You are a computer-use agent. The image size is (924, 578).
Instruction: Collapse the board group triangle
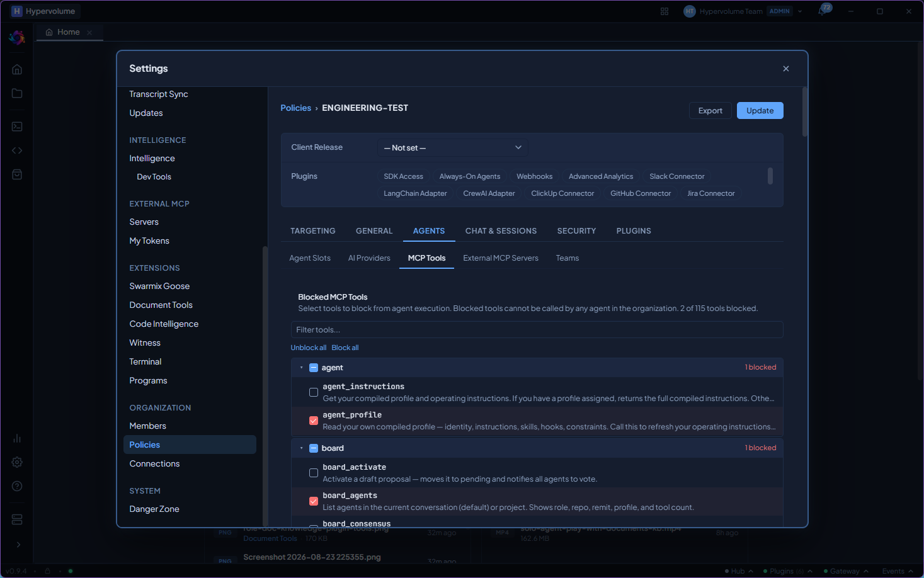point(302,448)
